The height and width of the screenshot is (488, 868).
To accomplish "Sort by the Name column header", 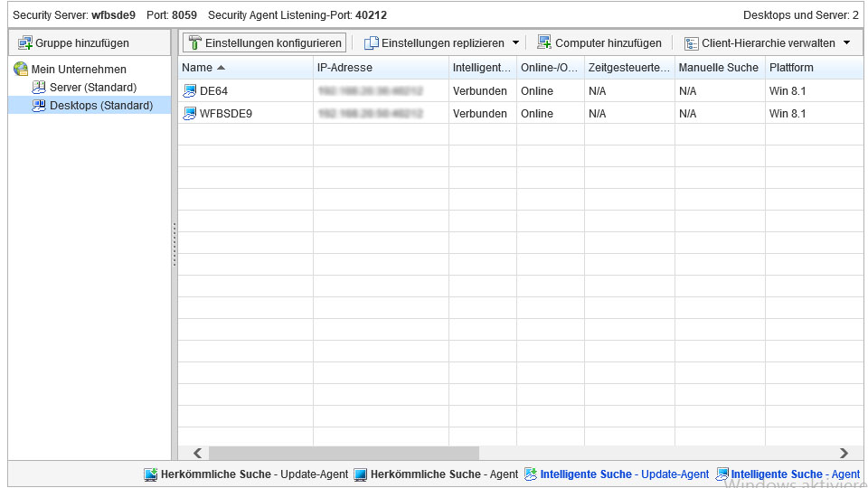I will click(x=197, y=68).
